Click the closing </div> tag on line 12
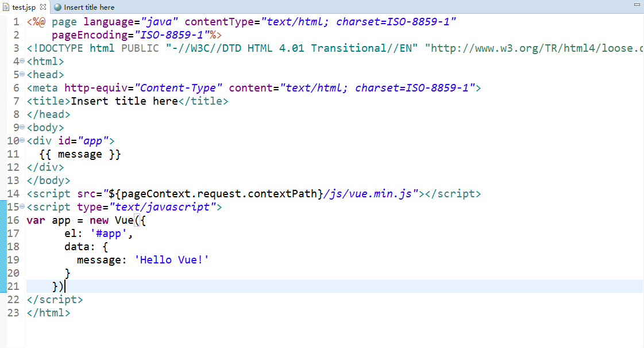This screenshot has height=348, width=644. [45, 167]
